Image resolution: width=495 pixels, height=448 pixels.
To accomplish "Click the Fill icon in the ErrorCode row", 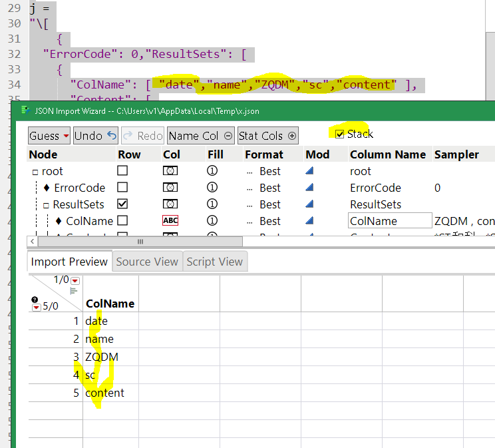I will 212,188.
